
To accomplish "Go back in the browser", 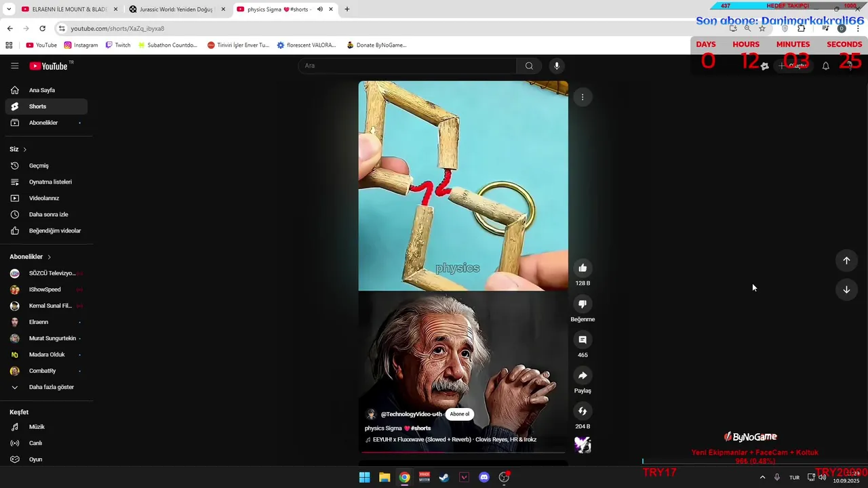I will pyautogui.click(x=9, y=28).
